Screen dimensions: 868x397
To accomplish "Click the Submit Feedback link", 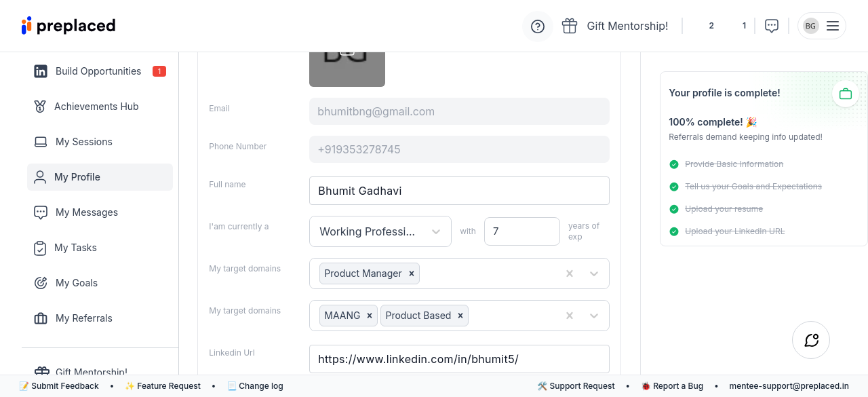I will pyautogui.click(x=60, y=386).
